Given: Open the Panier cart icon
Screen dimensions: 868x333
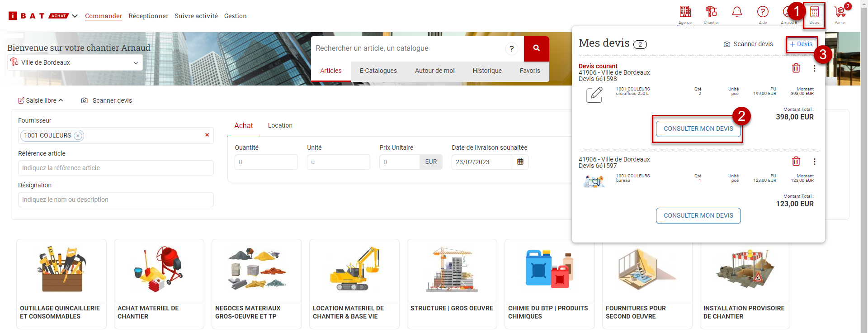Looking at the screenshot, I should [840, 12].
